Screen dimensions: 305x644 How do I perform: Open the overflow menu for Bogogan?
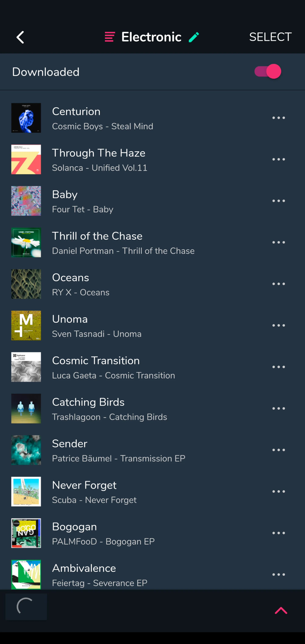pos(278,533)
